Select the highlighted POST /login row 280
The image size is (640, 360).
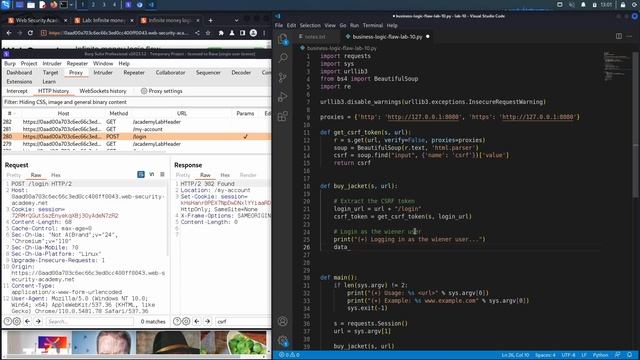136,136
